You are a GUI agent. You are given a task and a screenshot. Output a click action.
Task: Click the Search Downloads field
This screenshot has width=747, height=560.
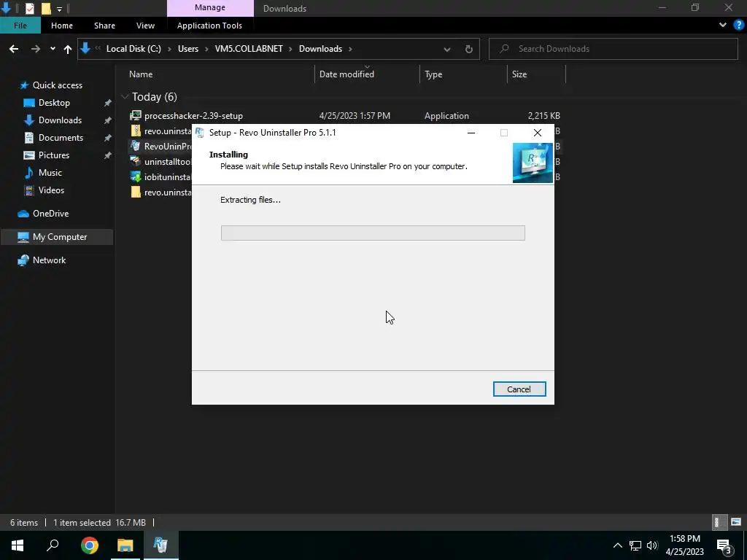(614, 49)
